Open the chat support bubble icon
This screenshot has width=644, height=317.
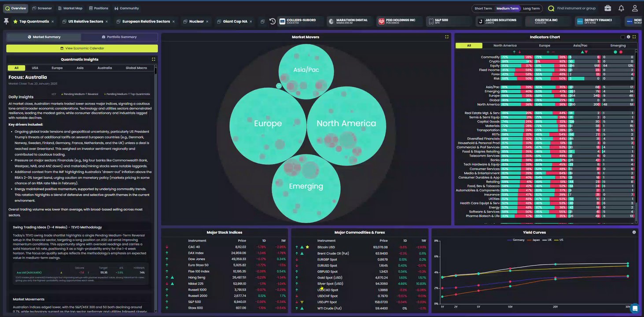pos(634,308)
